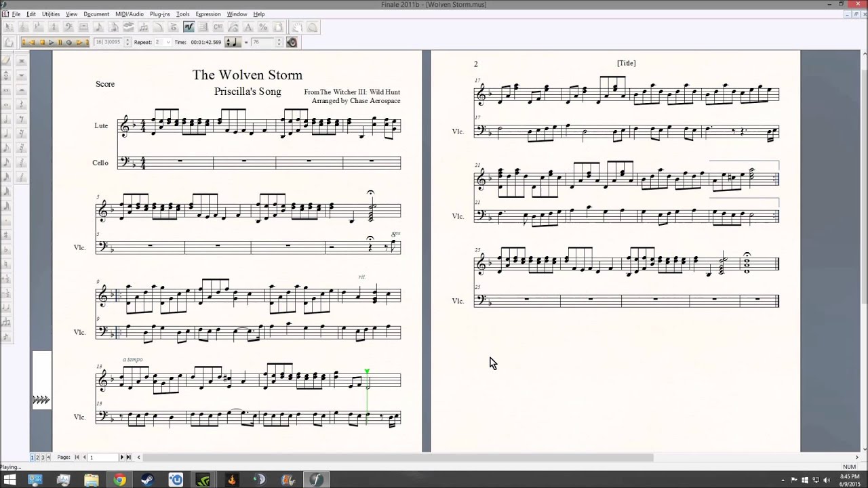The height and width of the screenshot is (488, 868).
Task: Select the Smart Shape slur tool
Action: coord(159,27)
